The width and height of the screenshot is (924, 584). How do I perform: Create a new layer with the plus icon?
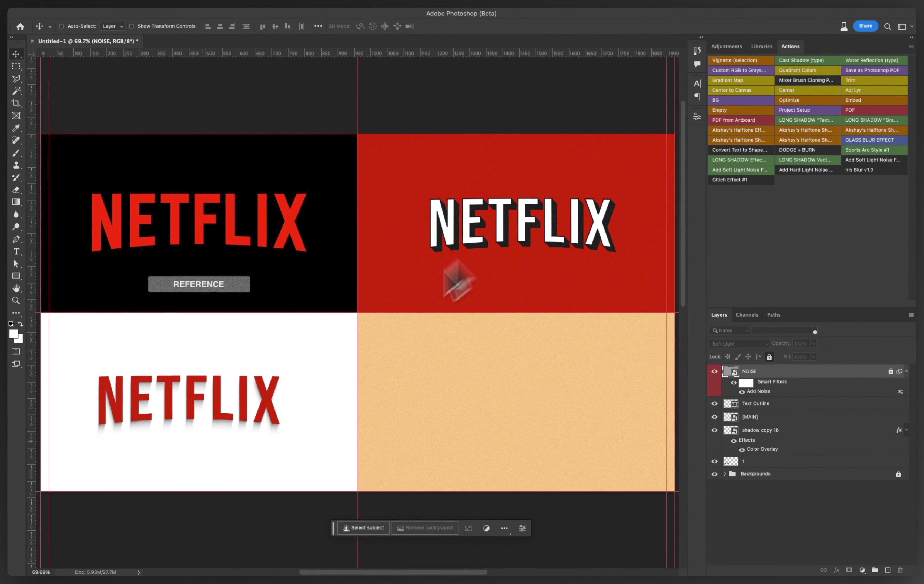click(888, 570)
